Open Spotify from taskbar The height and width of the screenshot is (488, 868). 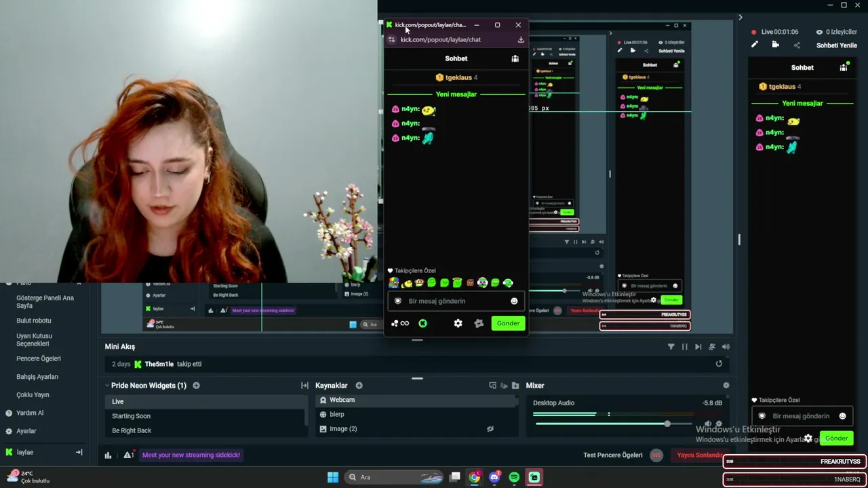pyautogui.click(x=514, y=477)
